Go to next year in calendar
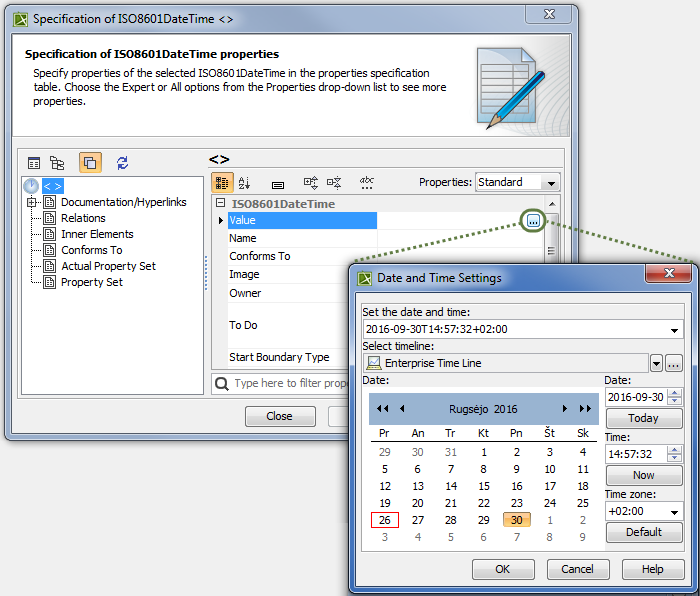700x596 pixels. pos(585,408)
